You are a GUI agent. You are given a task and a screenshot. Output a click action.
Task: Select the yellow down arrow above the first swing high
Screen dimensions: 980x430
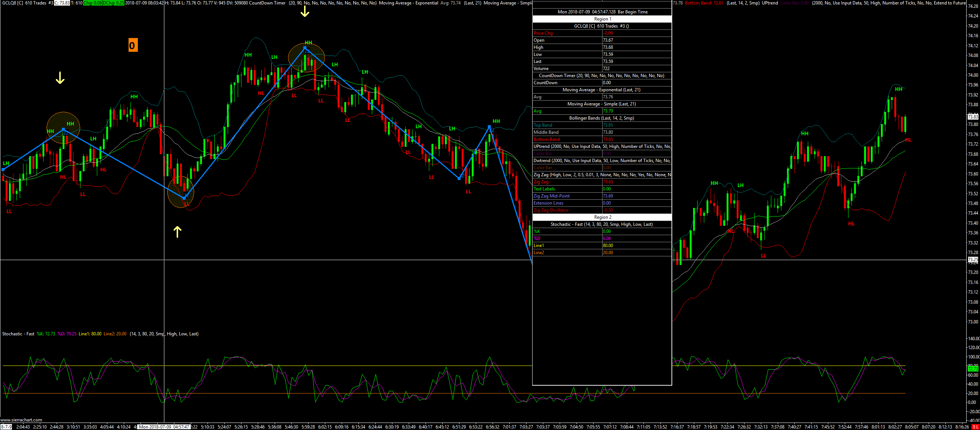60,78
